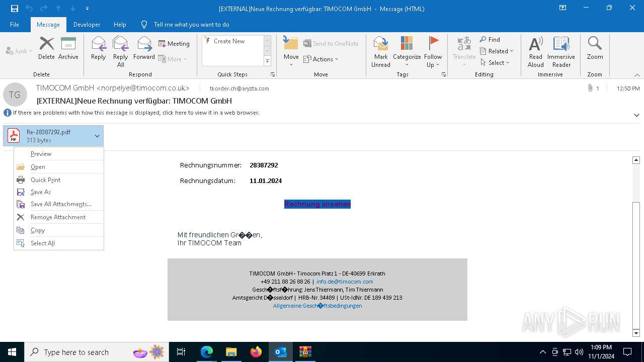
Task: Switch to the Developer tab
Action: (87, 24)
